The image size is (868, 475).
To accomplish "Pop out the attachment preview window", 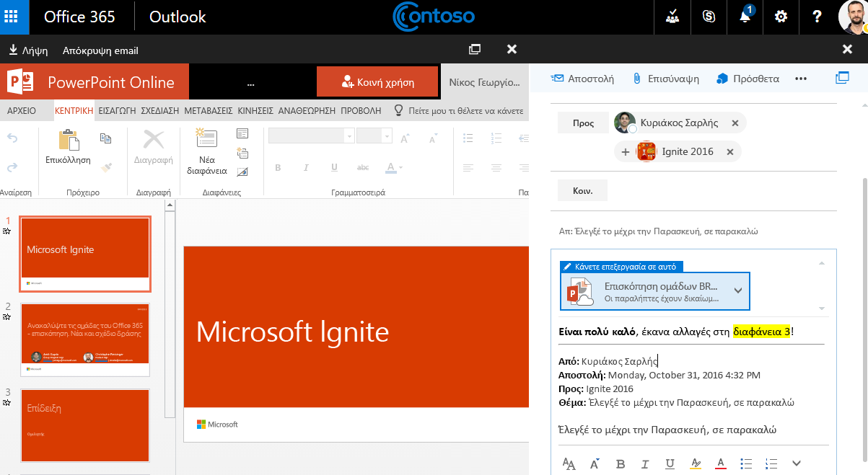I will coord(474,49).
